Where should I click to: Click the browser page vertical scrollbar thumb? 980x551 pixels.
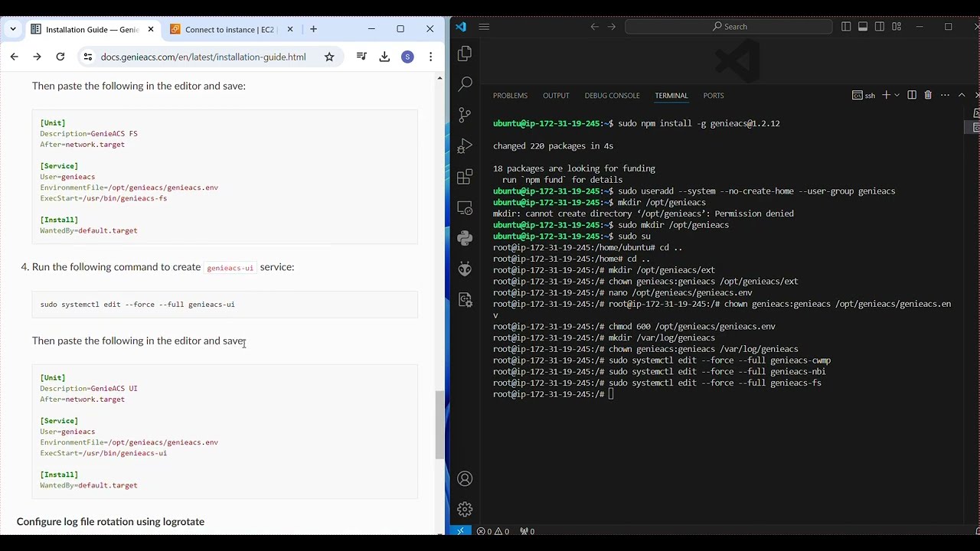439,425
